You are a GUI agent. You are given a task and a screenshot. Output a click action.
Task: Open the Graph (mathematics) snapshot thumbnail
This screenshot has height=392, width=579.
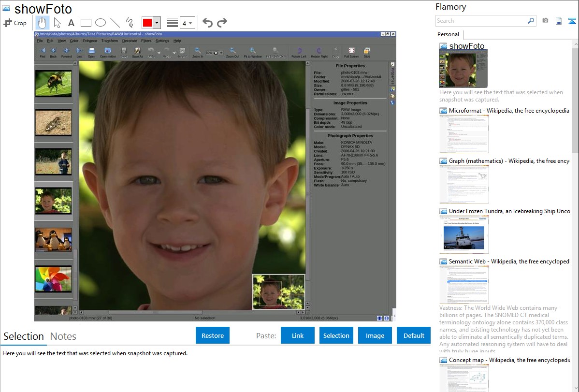coord(464,184)
